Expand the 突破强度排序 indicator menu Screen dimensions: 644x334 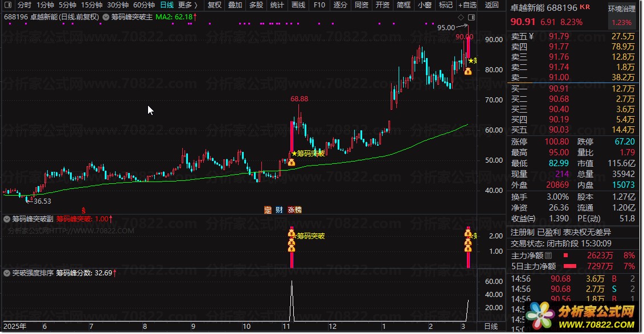pos(7,273)
